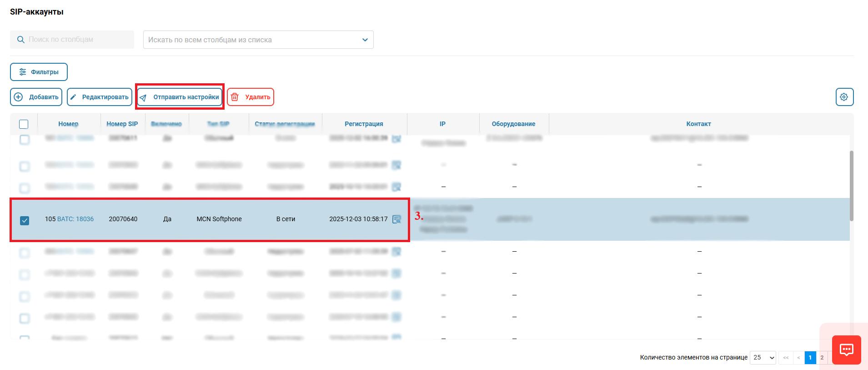The width and height of the screenshot is (868, 370).
Task: Click the pencil icon on Редактировать
Action: 74,97
